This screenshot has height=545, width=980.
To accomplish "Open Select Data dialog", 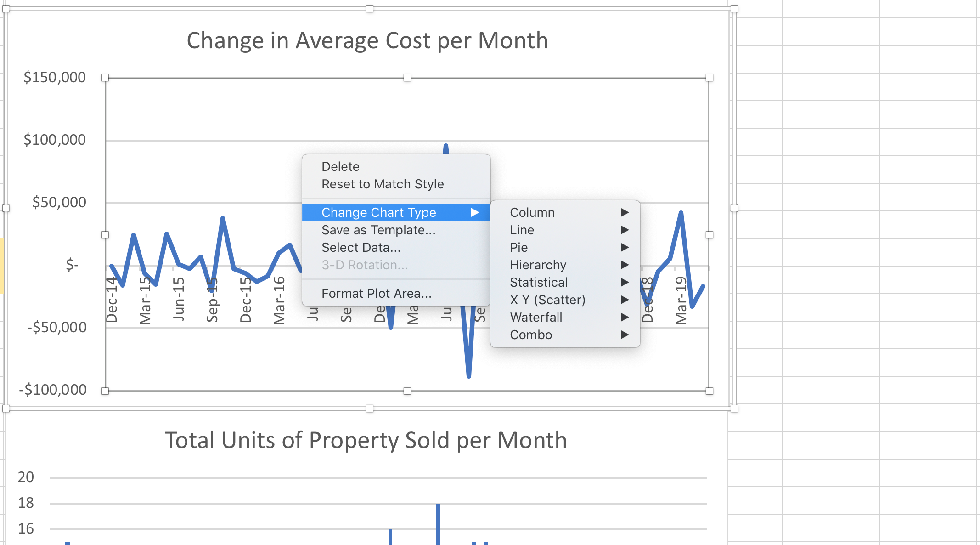I will point(361,247).
